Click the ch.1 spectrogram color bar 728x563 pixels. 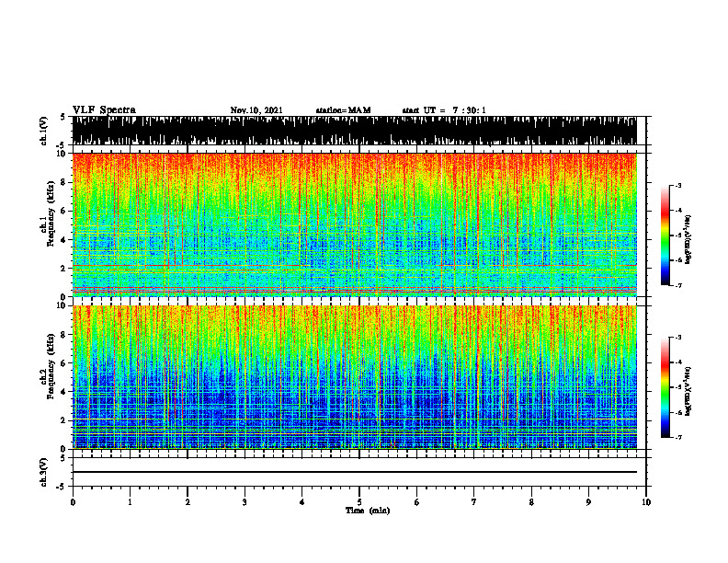(x=665, y=236)
